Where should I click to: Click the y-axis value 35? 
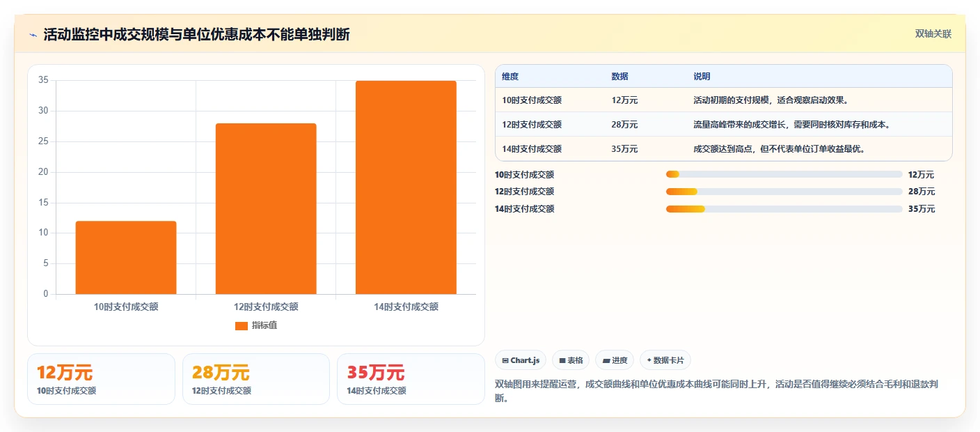[43, 80]
